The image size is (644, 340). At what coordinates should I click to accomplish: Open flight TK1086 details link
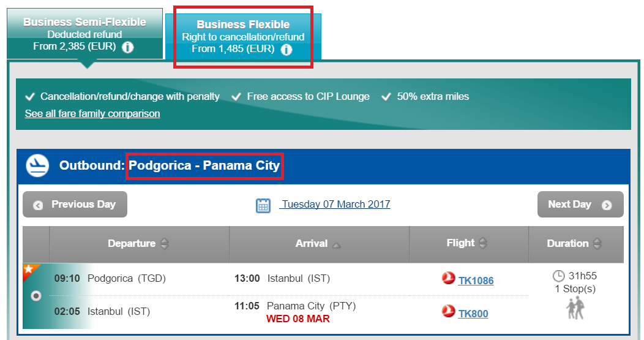coord(476,281)
